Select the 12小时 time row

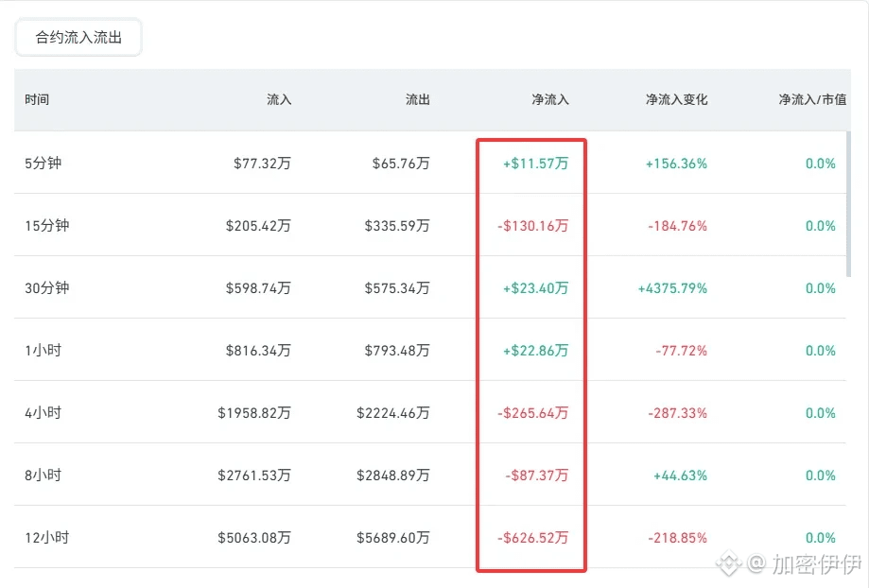(430, 537)
